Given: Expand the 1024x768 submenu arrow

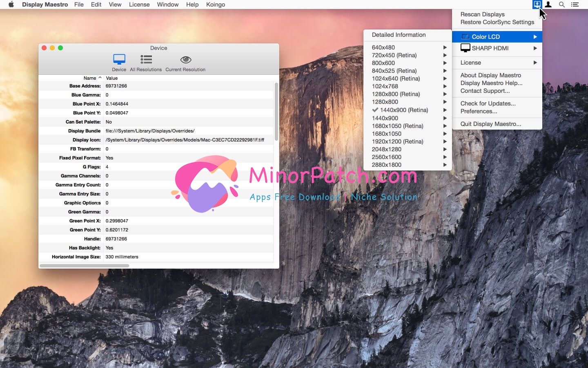Looking at the screenshot, I should point(445,86).
